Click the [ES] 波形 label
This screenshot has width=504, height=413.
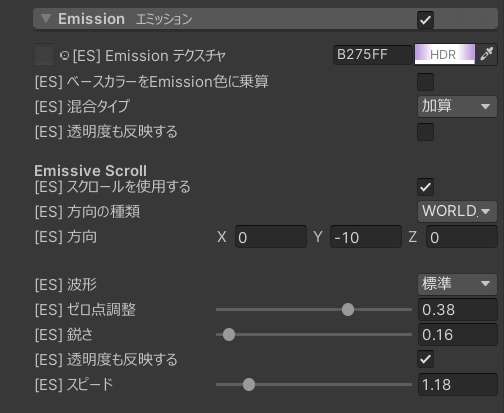tap(66, 285)
